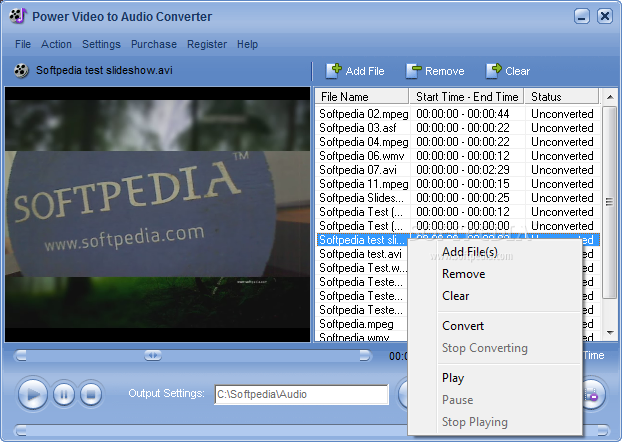Start playback with the Play button
The width and height of the screenshot is (622, 442).
(33, 394)
